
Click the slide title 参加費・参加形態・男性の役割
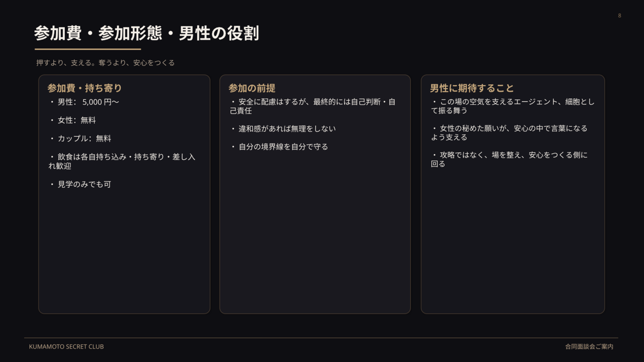[146, 34]
